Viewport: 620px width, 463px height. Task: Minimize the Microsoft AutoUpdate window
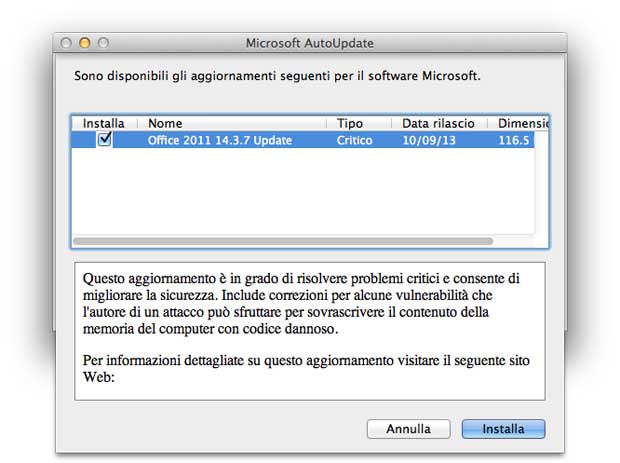[85, 43]
